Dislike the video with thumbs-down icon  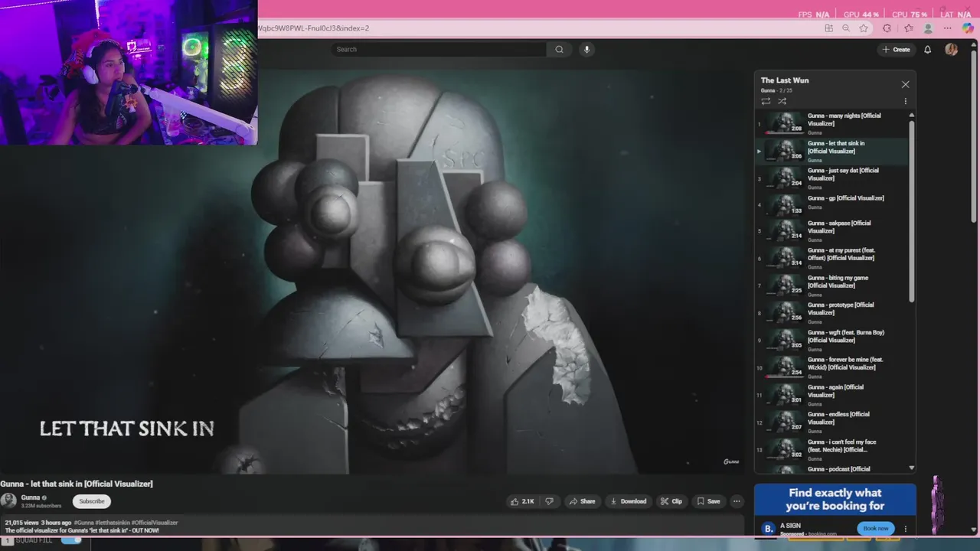coord(549,501)
